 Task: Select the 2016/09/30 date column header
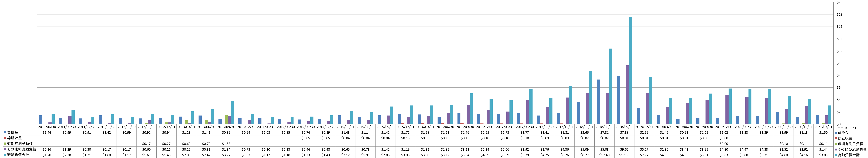point(465,127)
